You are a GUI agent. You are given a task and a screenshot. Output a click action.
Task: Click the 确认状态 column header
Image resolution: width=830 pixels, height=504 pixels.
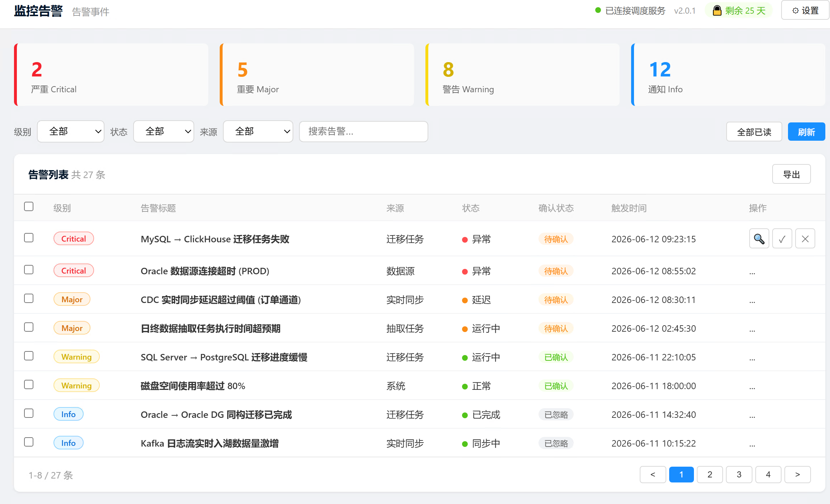click(556, 208)
